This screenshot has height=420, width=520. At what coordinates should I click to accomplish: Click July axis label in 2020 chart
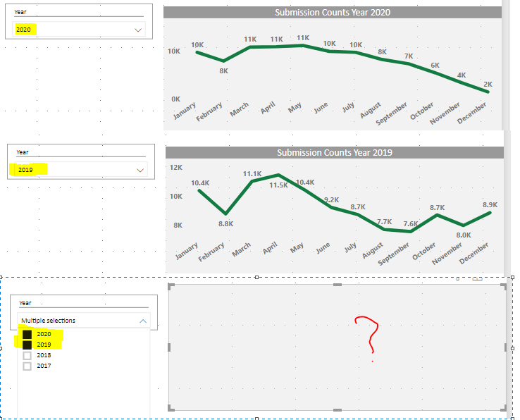[349, 107]
